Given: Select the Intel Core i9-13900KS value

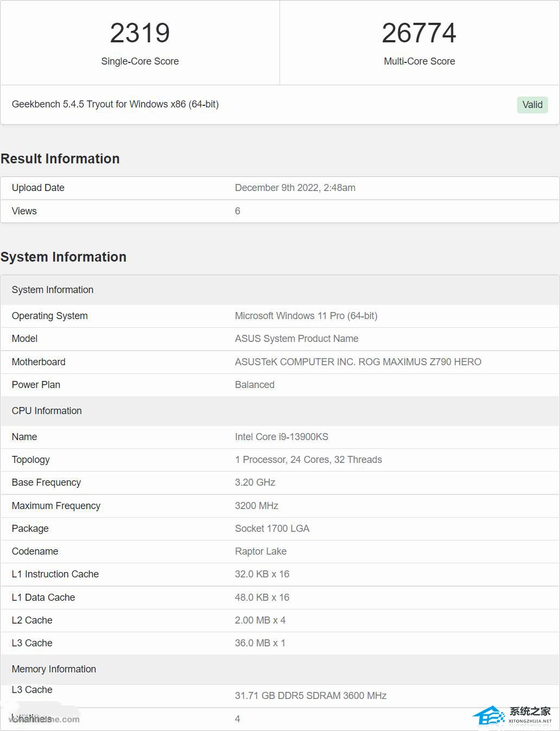Looking at the screenshot, I should pos(282,437).
